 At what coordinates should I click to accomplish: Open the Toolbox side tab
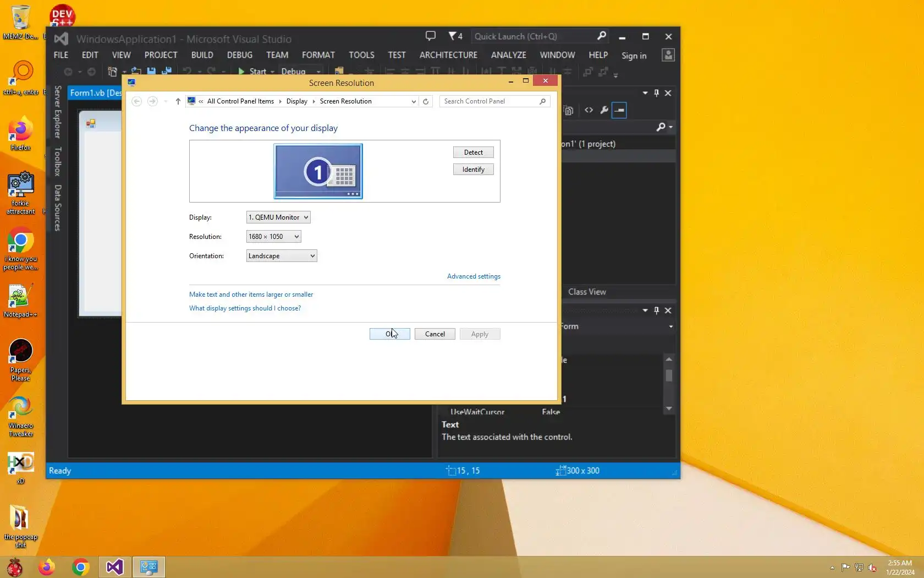[x=58, y=162]
